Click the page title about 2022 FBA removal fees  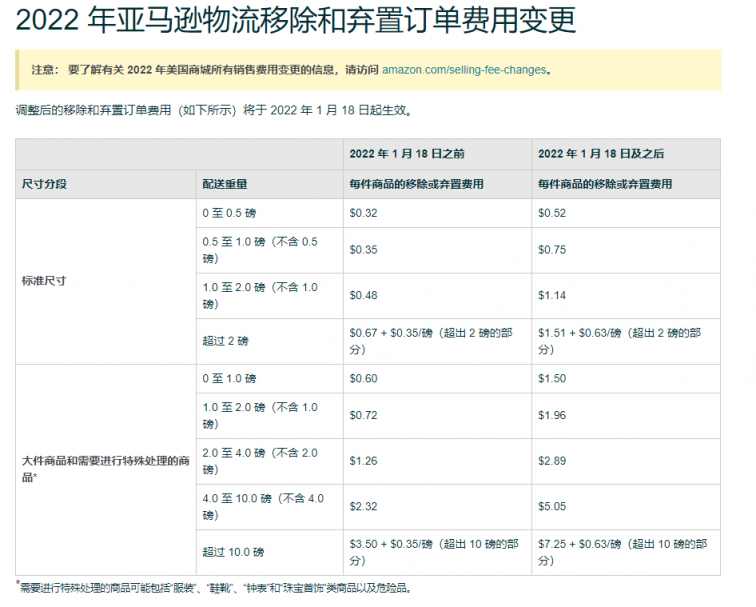pyautogui.click(x=296, y=20)
